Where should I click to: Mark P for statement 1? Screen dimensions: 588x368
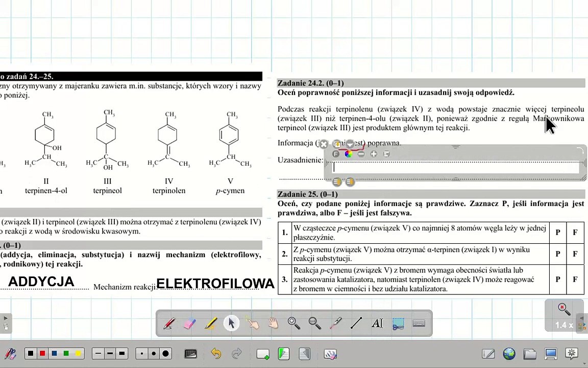click(x=557, y=233)
